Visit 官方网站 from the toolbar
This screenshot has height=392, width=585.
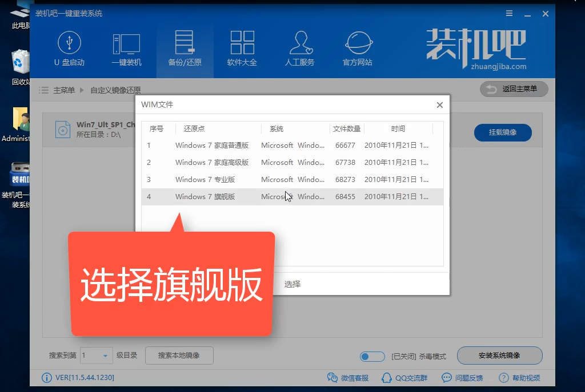tap(358, 49)
